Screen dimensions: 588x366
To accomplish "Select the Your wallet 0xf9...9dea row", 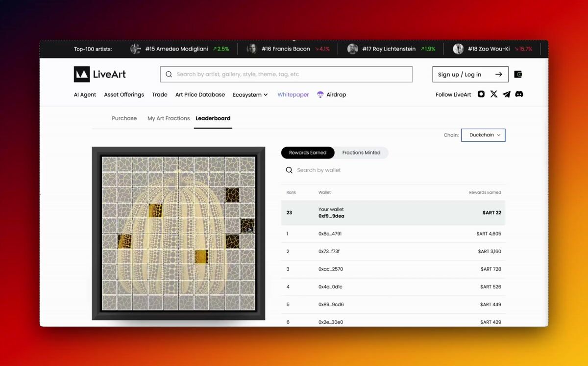I will [393, 213].
